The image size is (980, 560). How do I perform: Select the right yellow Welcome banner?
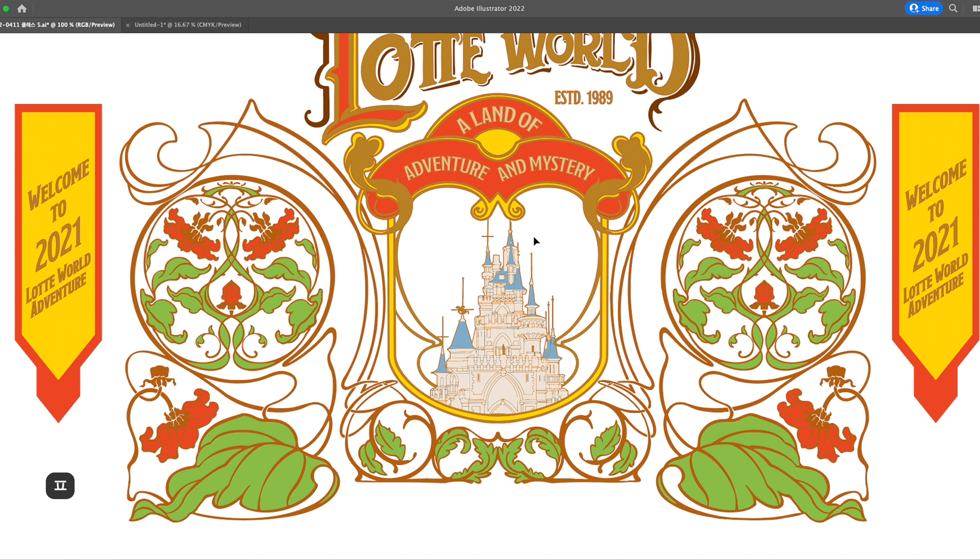click(936, 263)
